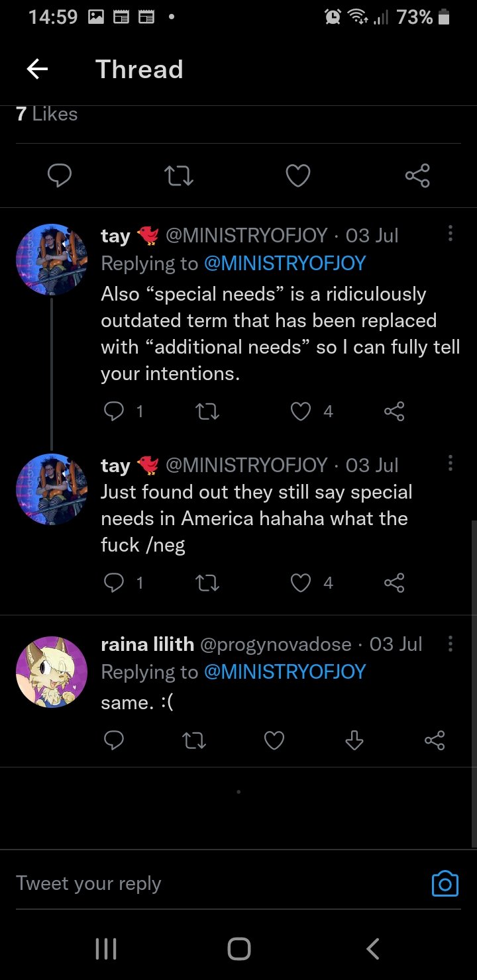Reply to the "special needs in America" tweet
The width and height of the screenshot is (477, 980).
click(114, 583)
